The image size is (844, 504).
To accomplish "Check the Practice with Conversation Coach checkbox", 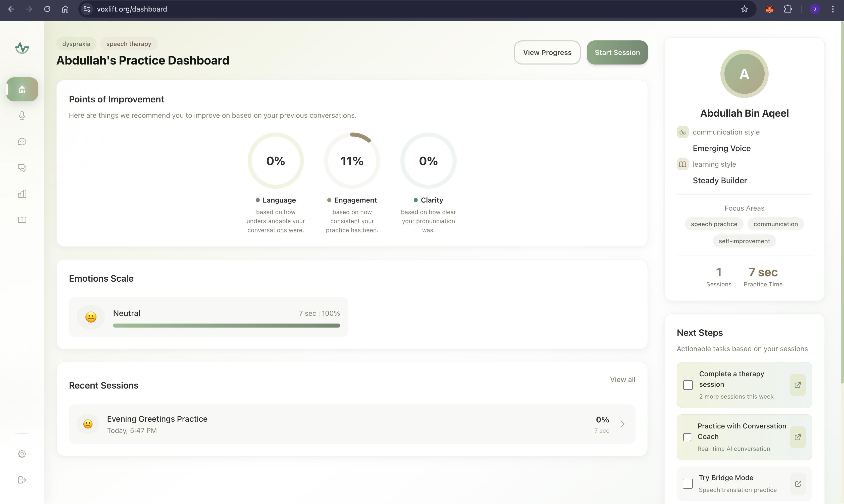I will pyautogui.click(x=687, y=437).
